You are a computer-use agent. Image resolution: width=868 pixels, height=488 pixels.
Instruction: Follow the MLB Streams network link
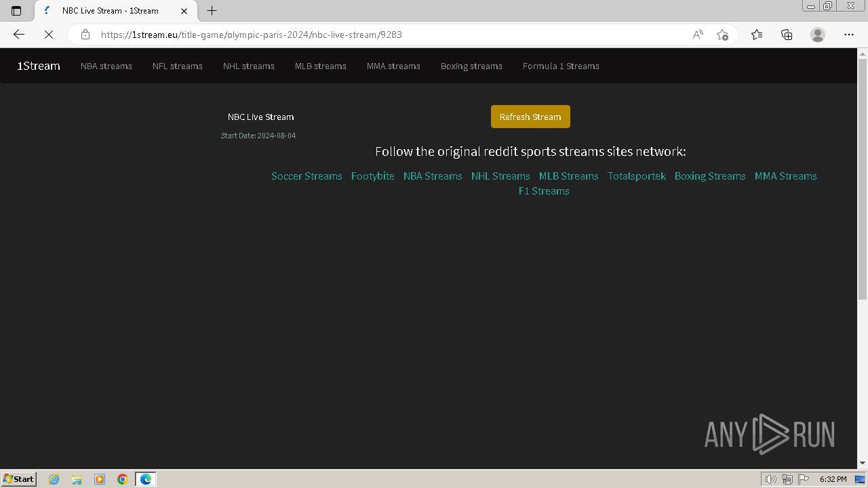[569, 176]
